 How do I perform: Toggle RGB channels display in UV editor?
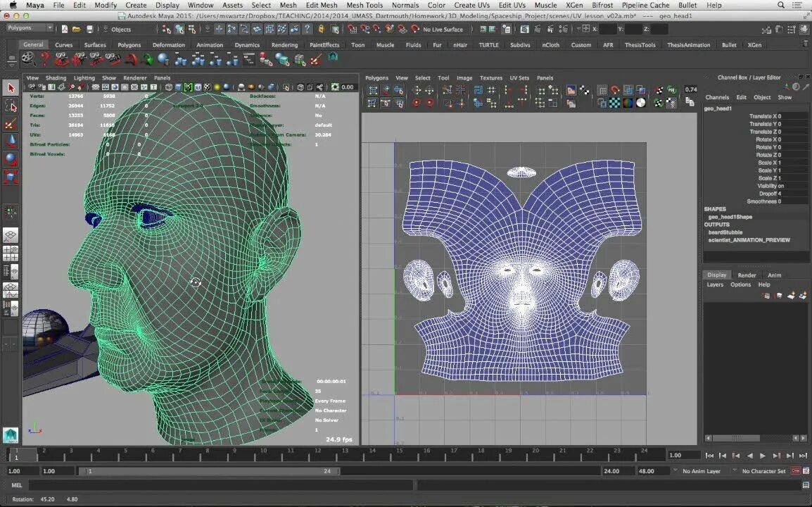pyautogui.click(x=628, y=104)
